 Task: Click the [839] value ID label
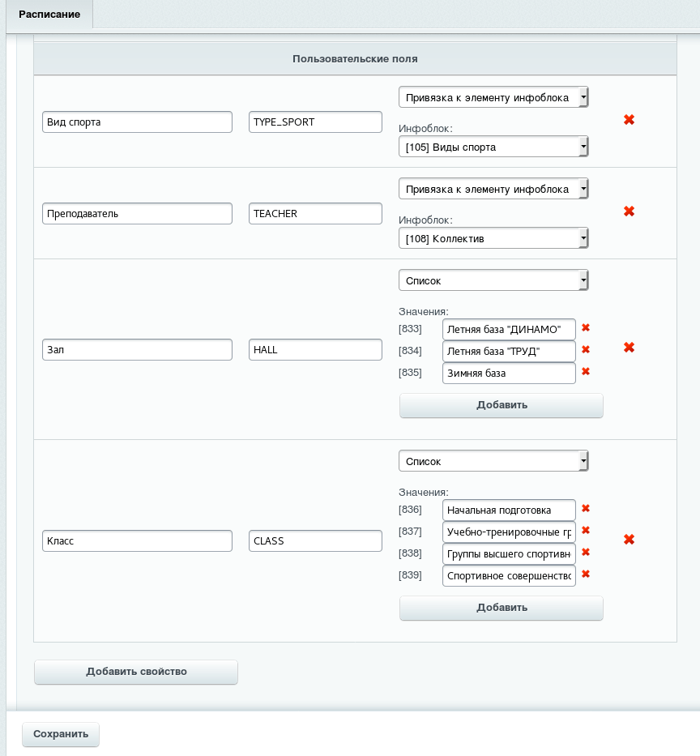[x=410, y=574]
